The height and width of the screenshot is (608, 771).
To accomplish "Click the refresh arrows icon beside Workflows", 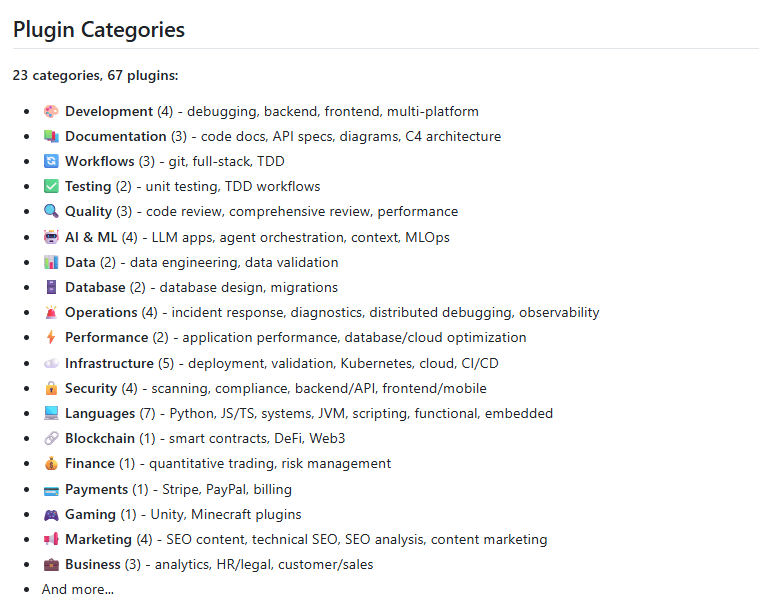I will pyautogui.click(x=51, y=161).
